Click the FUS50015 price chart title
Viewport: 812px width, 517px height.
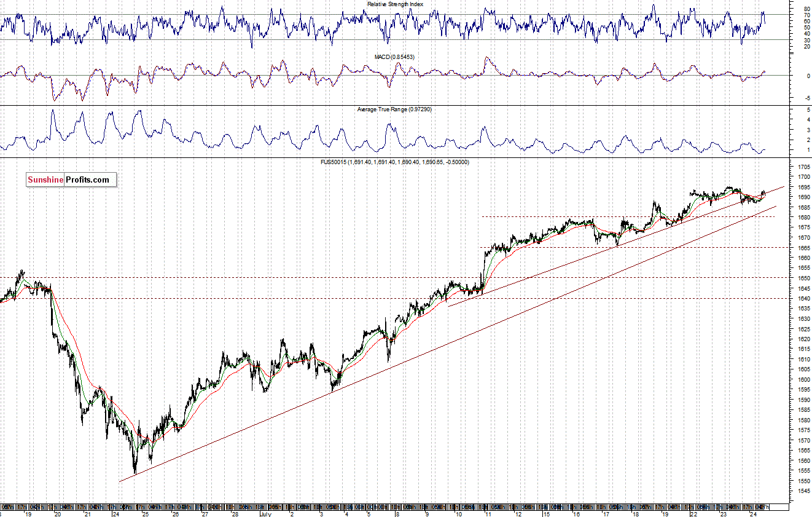click(x=395, y=162)
